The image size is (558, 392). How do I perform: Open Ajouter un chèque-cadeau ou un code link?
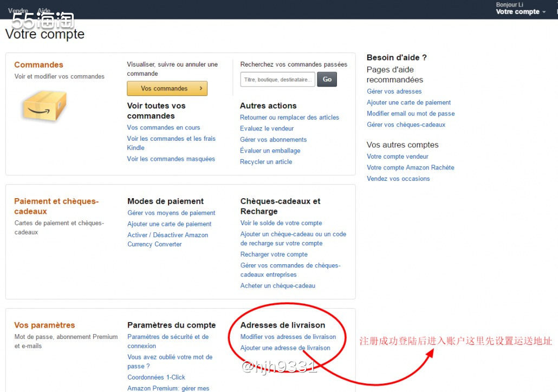[x=293, y=238]
